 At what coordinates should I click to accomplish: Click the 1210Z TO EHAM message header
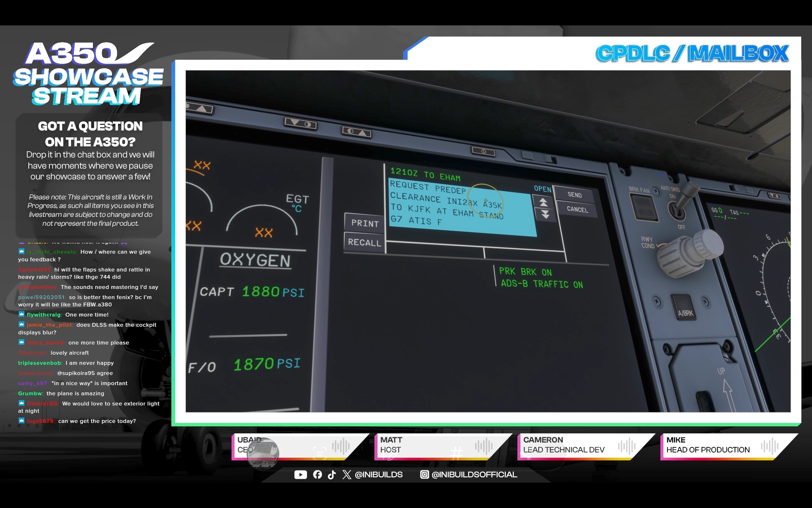425,174
